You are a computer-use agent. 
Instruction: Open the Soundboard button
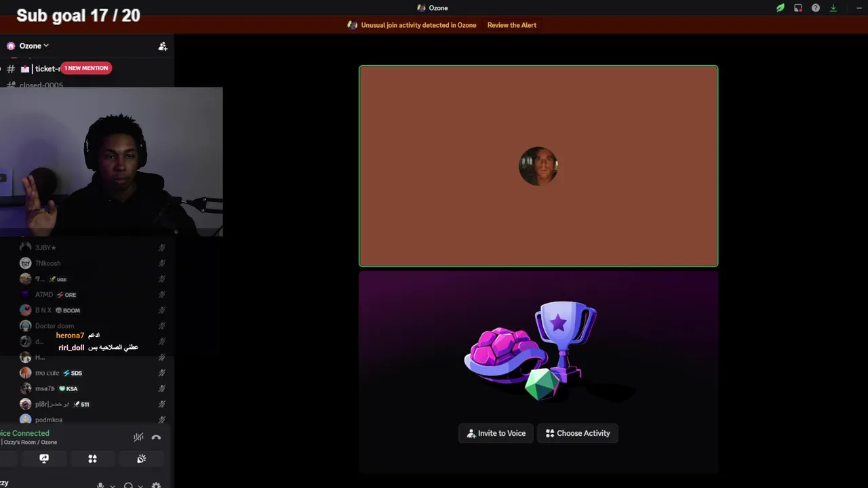(141, 459)
